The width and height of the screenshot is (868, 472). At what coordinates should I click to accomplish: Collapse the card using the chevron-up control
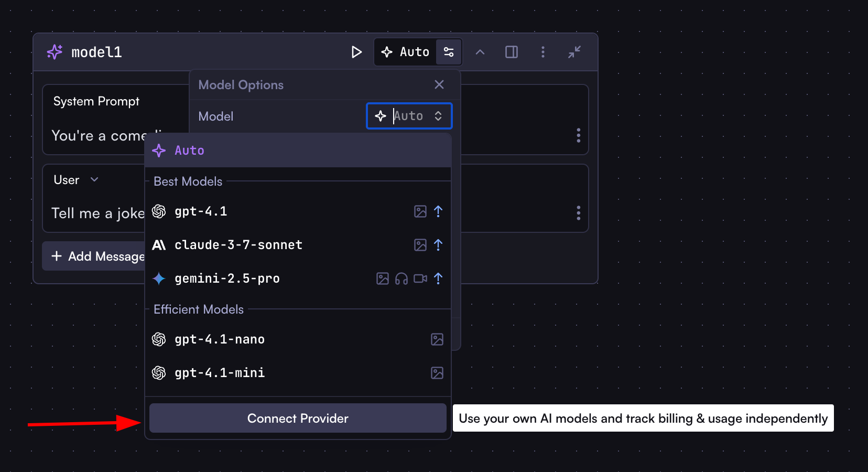(x=480, y=52)
